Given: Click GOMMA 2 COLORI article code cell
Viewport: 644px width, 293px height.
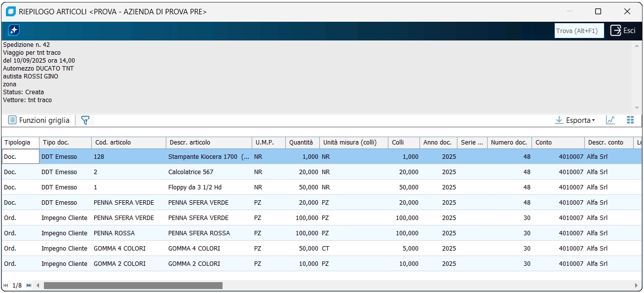Looking at the screenshot, I should [129, 264].
